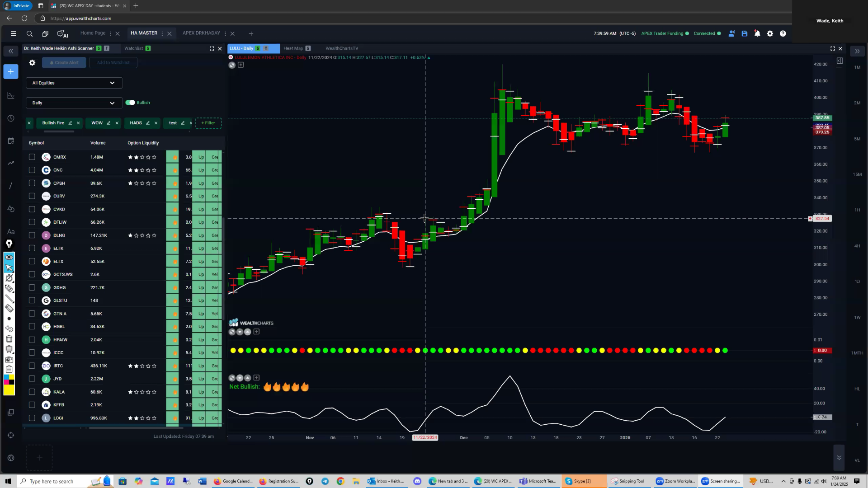The height and width of the screenshot is (488, 868).
Task: Select the arrow pointer drawing tool
Action: [x=9, y=268]
